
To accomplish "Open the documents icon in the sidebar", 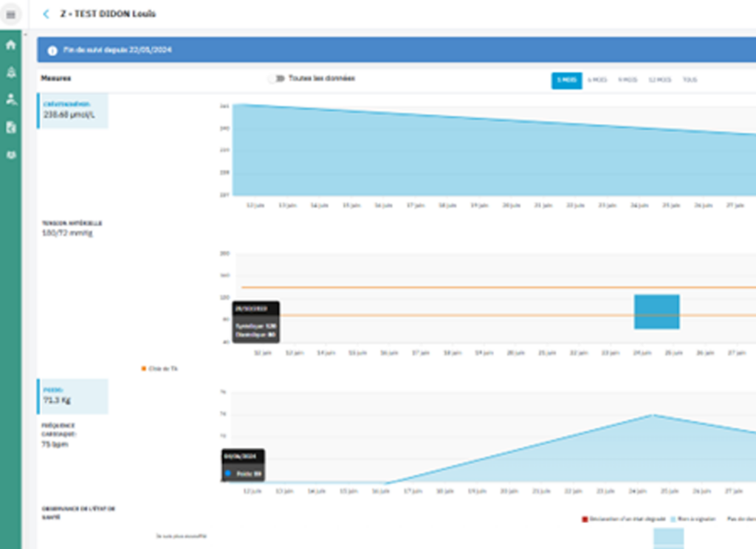I will [x=10, y=127].
